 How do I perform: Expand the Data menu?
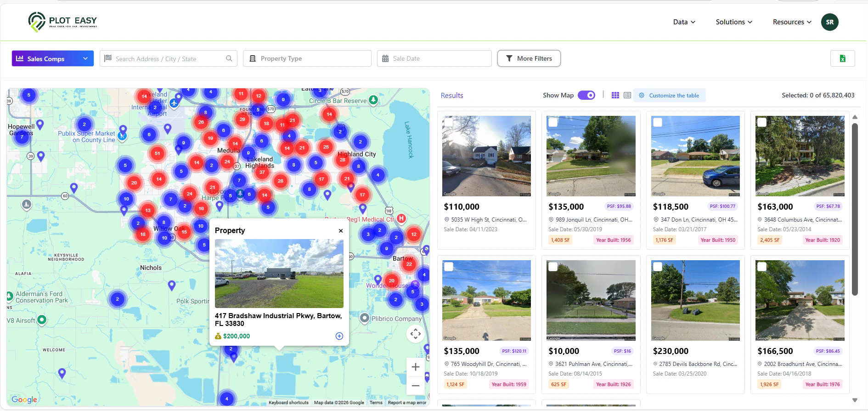coord(684,22)
